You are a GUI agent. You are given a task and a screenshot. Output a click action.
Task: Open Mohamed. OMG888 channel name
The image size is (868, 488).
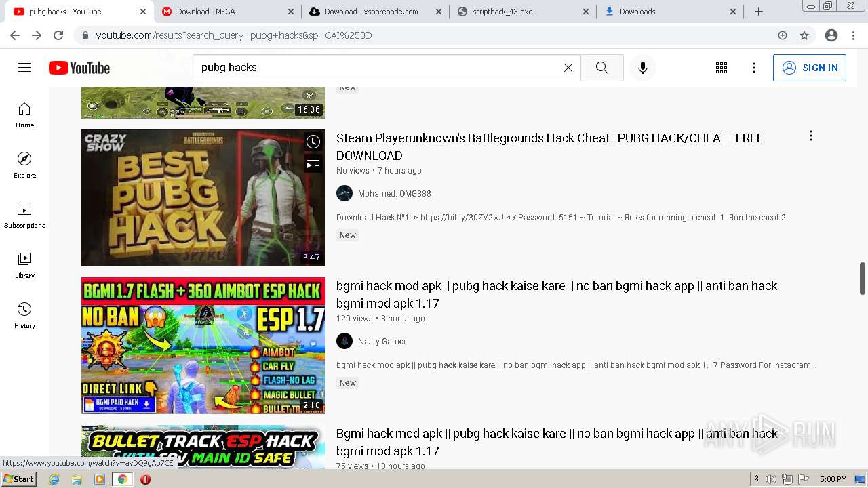(394, 193)
